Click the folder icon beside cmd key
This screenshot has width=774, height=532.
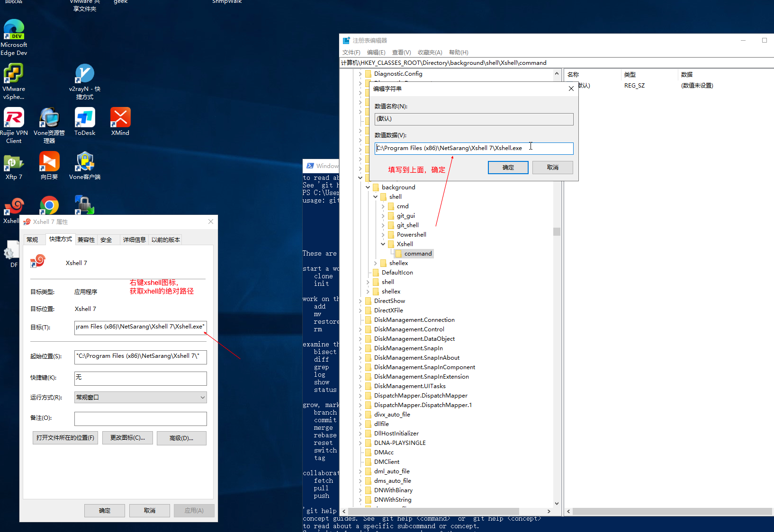click(391, 206)
